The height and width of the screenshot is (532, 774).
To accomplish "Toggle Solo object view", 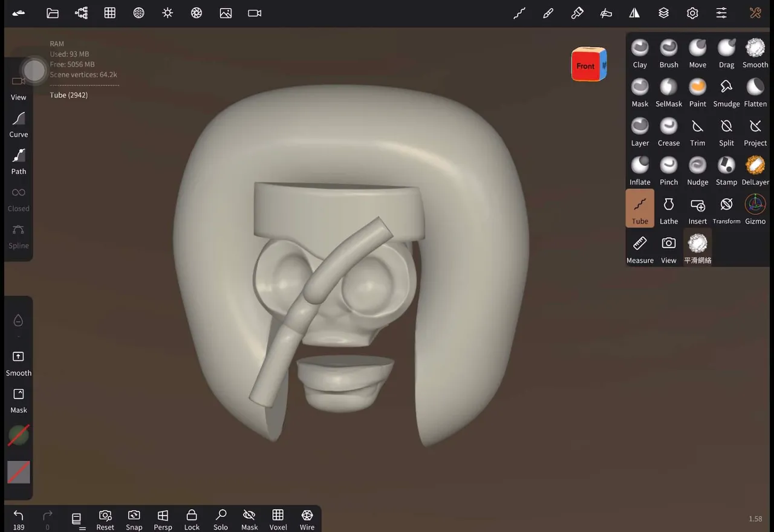I will click(221, 519).
